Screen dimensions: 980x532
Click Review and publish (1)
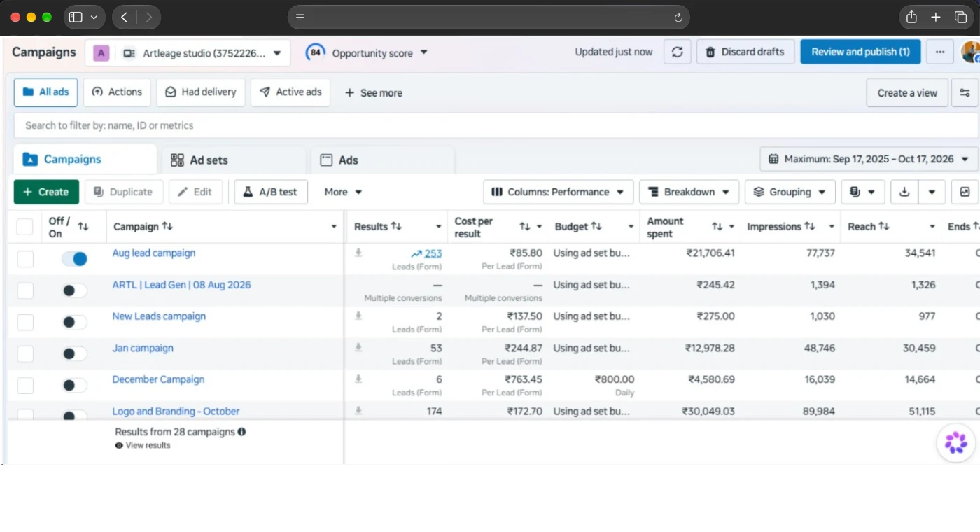860,52
